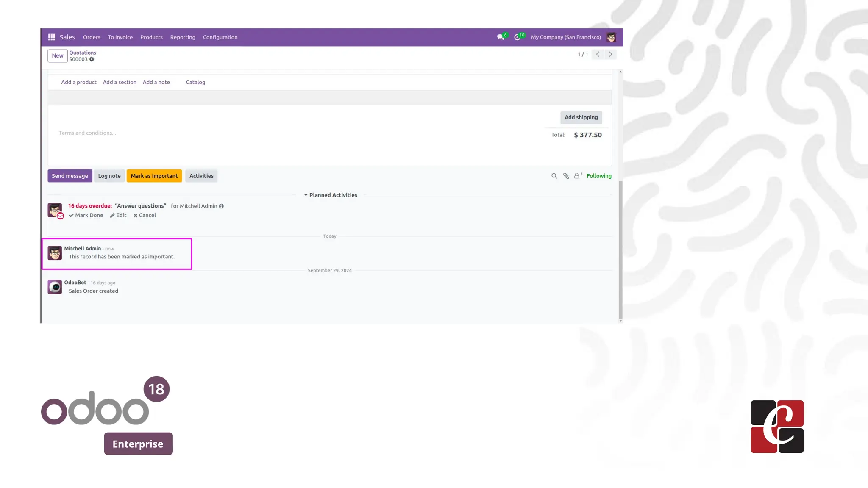
Task: Edit the Answer questions activity
Action: click(118, 215)
